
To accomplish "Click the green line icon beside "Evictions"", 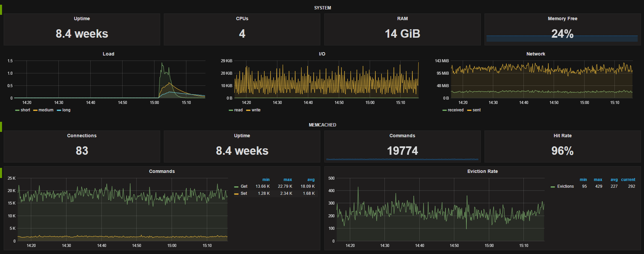I will (x=553, y=187).
